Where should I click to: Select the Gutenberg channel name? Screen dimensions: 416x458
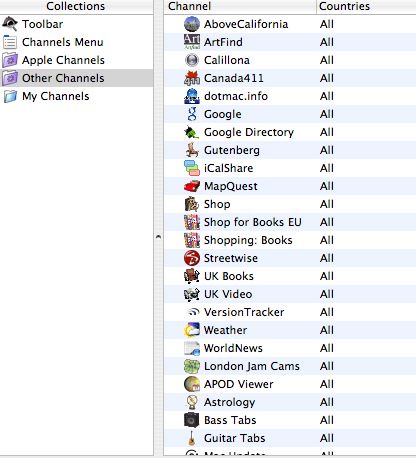point(232,150)
